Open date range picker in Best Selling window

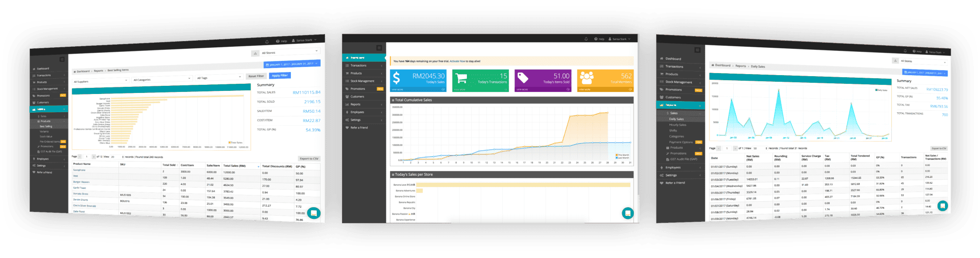point(292,64)
